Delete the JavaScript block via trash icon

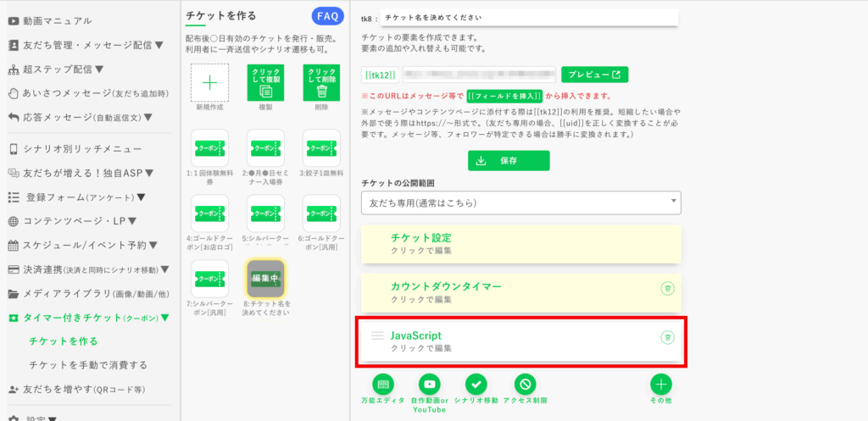[668, 337]
